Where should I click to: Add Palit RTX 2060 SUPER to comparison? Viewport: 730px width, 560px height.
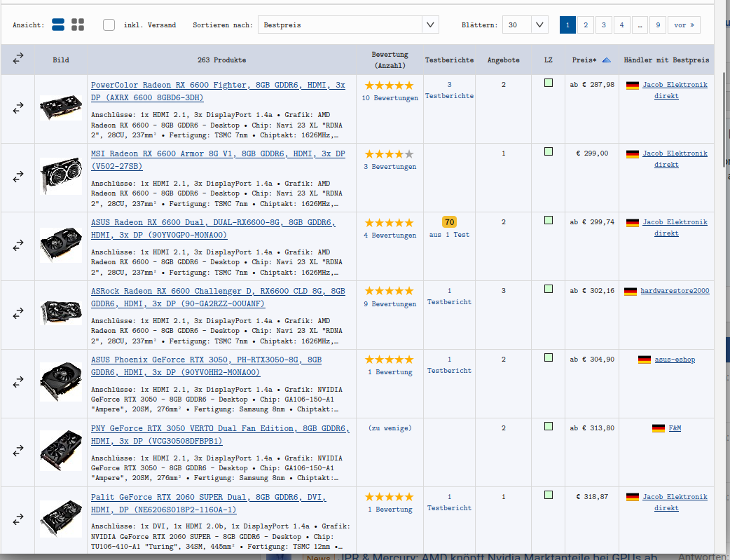tap(18, 519)
